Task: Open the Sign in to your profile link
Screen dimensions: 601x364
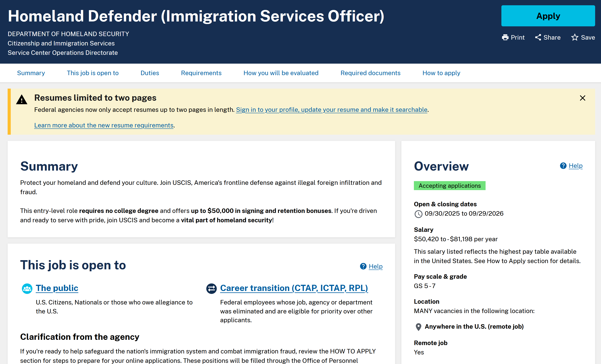Action: tap(331, 110)
